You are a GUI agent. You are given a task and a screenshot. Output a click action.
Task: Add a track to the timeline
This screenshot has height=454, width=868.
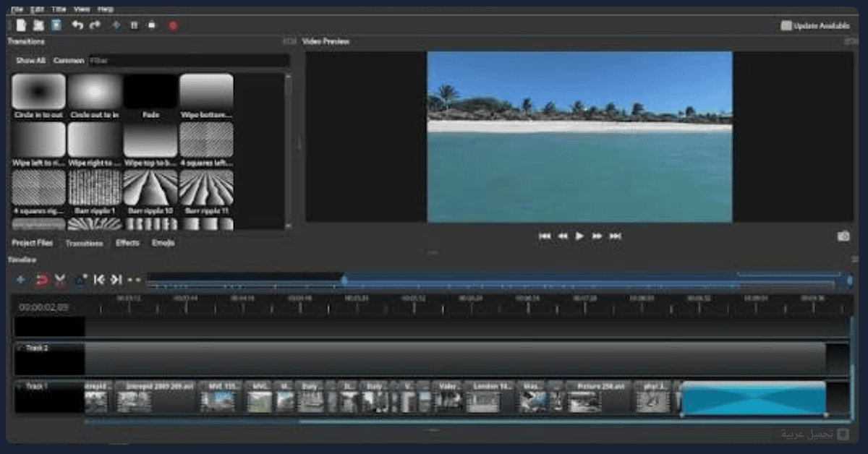[20, 279]
